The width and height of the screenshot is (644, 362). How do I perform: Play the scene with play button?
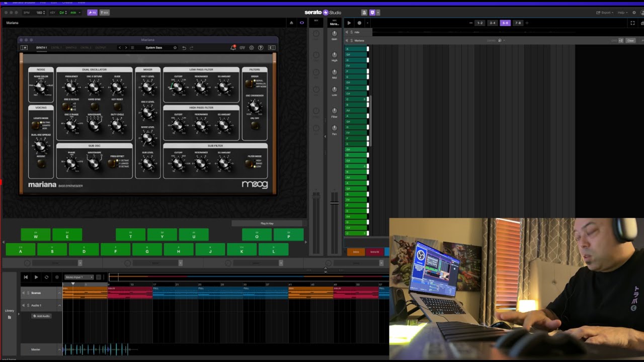(349, 23)
